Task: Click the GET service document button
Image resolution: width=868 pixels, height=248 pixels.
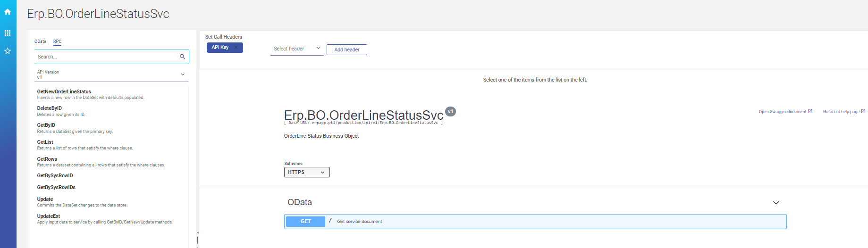Action: [x=305, y=222]
